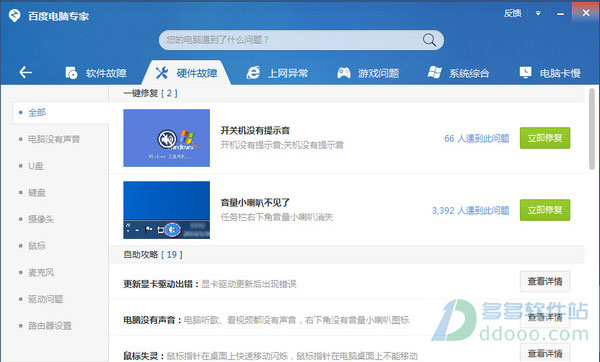Click the 电脑没有声音 guide entry text
Screen dimensions: 600x362
point(266,320)
